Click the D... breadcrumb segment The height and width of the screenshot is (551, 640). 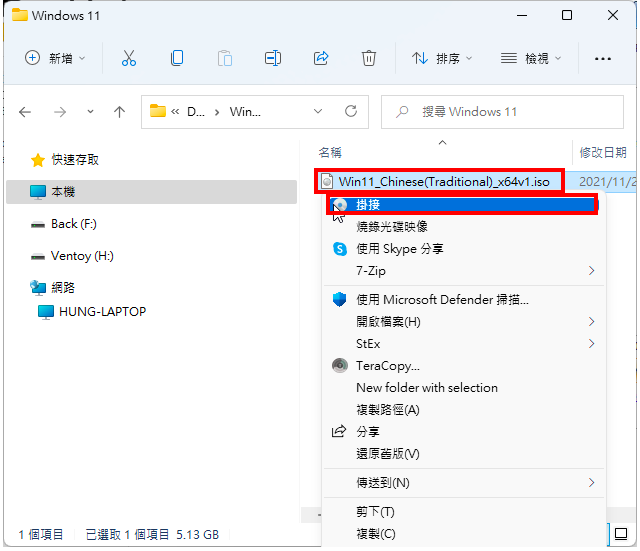(196, 111)
